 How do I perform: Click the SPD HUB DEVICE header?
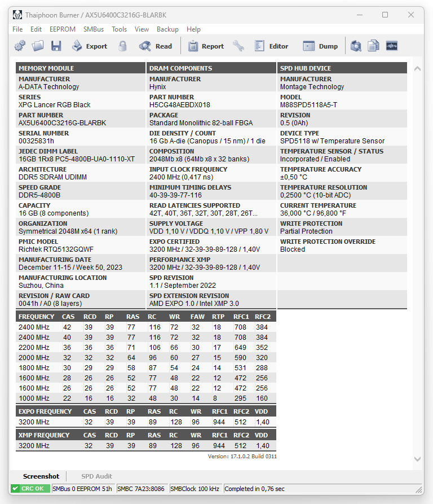pos(342,68)
